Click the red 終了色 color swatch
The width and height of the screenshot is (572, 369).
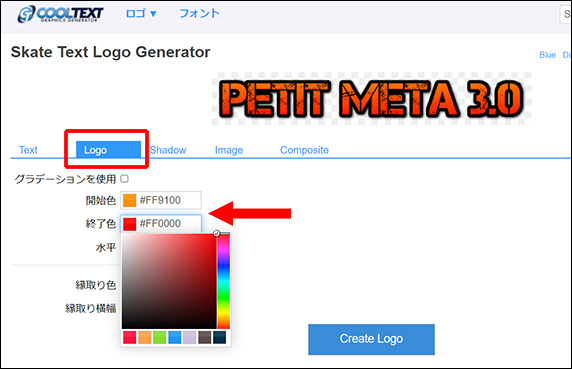130,224
